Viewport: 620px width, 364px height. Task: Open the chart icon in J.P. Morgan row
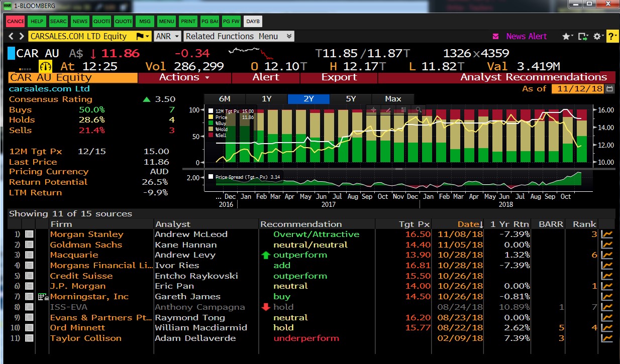tap(607, 286)
